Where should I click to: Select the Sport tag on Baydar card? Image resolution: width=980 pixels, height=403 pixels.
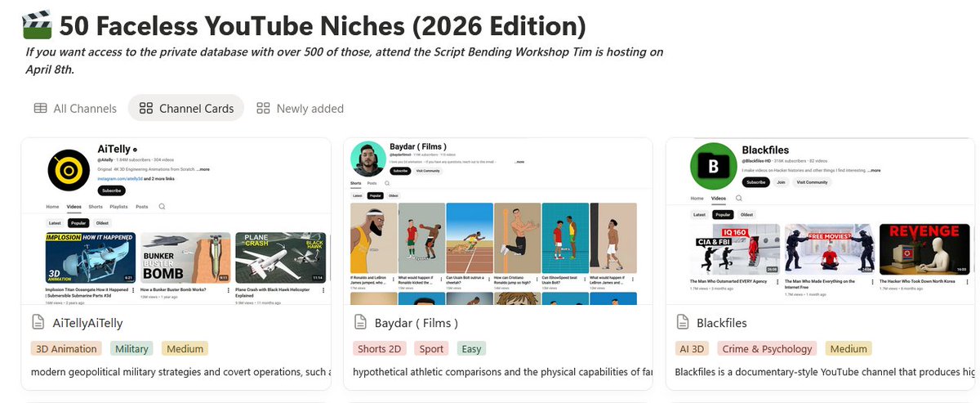pyautogui.click(x=431, y=348)
